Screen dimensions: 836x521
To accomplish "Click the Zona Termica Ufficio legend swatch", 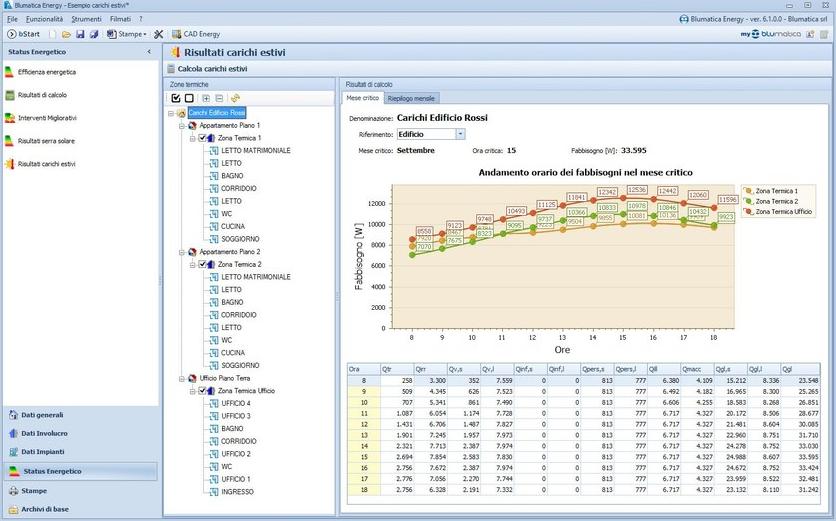I will click(x=748, y=212).
